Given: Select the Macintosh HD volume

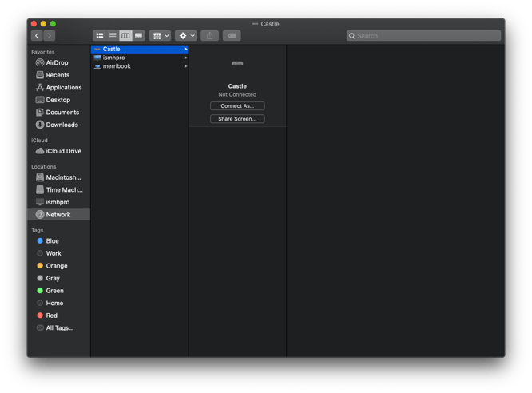Looking at the screenshot, I should [58, 177].
